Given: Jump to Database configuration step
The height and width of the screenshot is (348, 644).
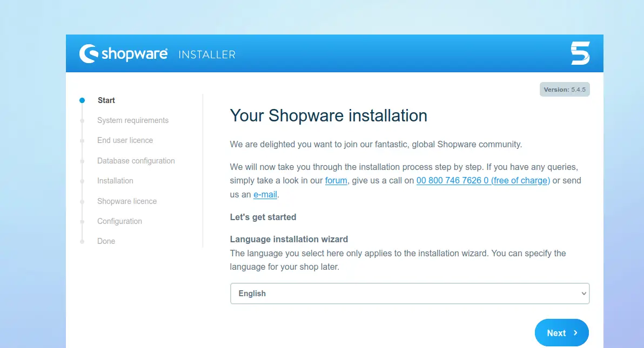Looking at the screenshot, I should [136, 161].
